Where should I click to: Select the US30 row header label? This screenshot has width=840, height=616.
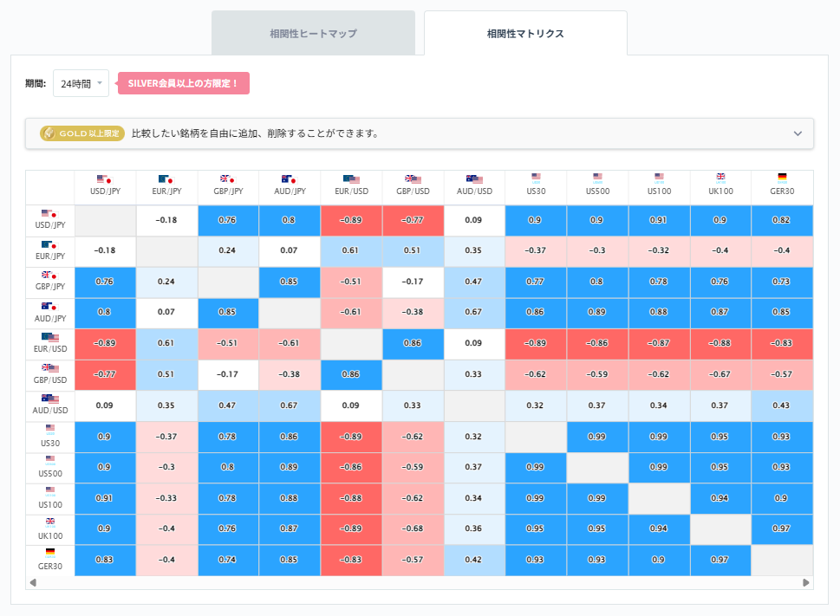pos(49,443)
